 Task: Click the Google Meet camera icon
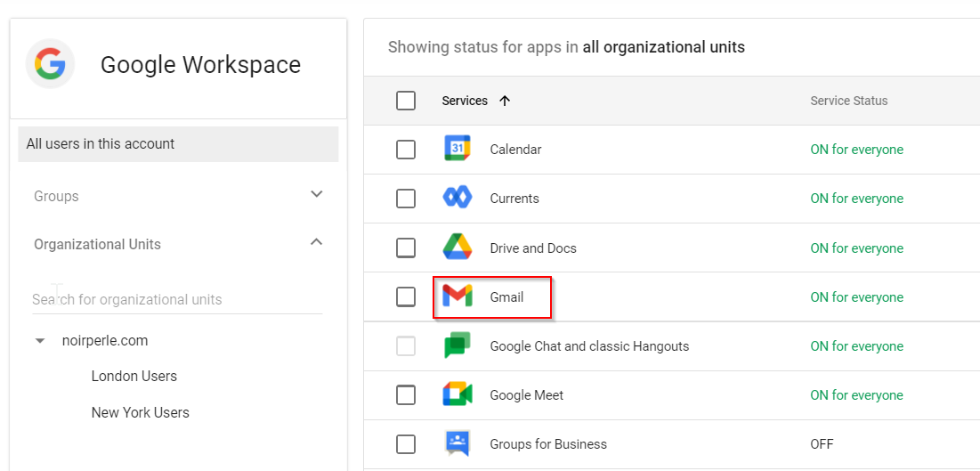point(457,395)
